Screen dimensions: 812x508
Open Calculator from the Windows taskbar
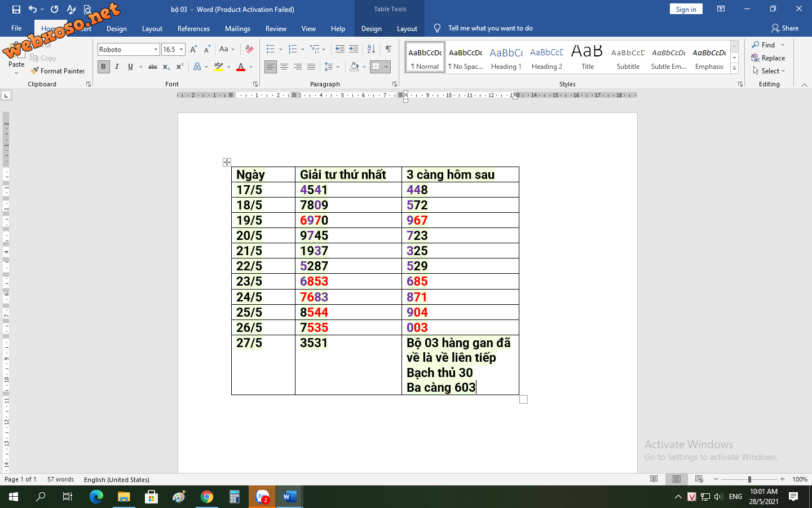235,497
